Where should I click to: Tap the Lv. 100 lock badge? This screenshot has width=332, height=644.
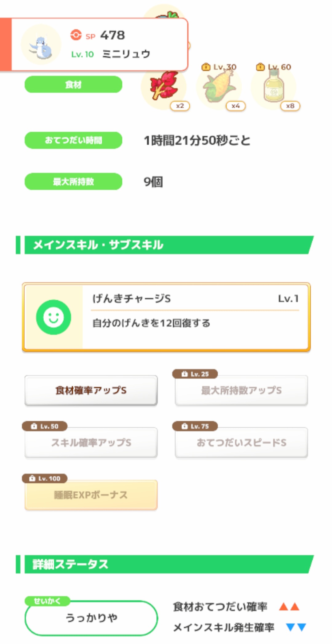click(45, 478)
